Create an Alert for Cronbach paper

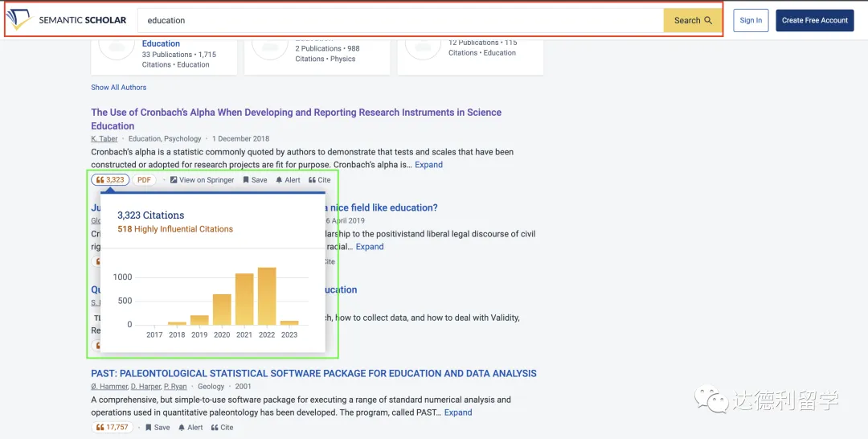click(x=288, y=180)
